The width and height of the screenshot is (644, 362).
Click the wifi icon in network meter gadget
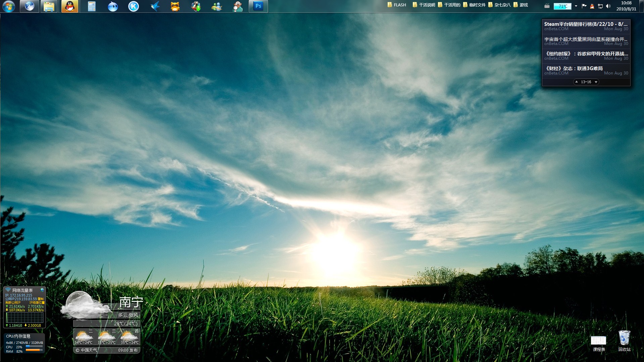(x=8, y=290)
